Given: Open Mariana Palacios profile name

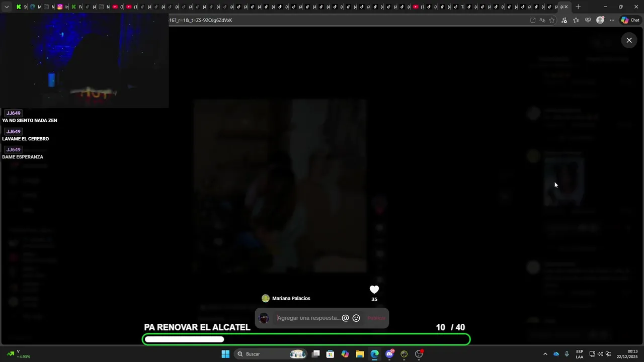Looking at the screenshot, I should click(291, 298).
